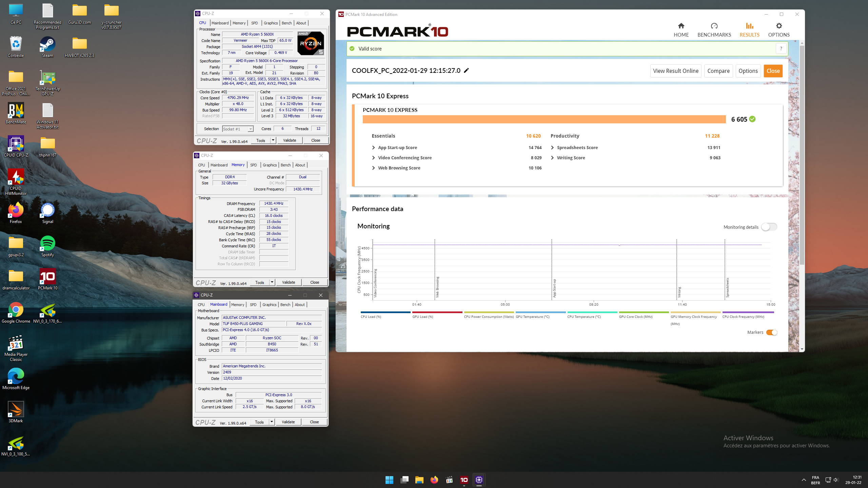Launch Google Chrome from the desktop
This screenshot has height=488, width=868.
[16, 312]
